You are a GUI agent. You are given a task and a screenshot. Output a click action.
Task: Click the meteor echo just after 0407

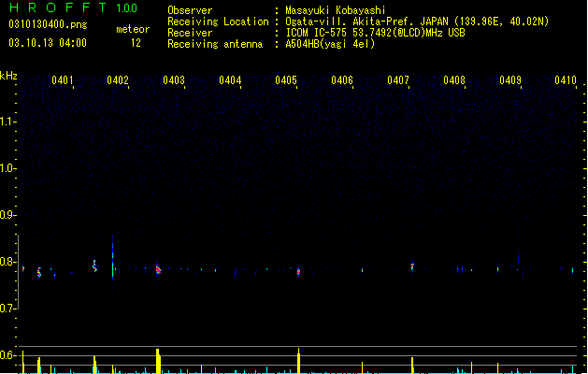click(x=412, y=266)
